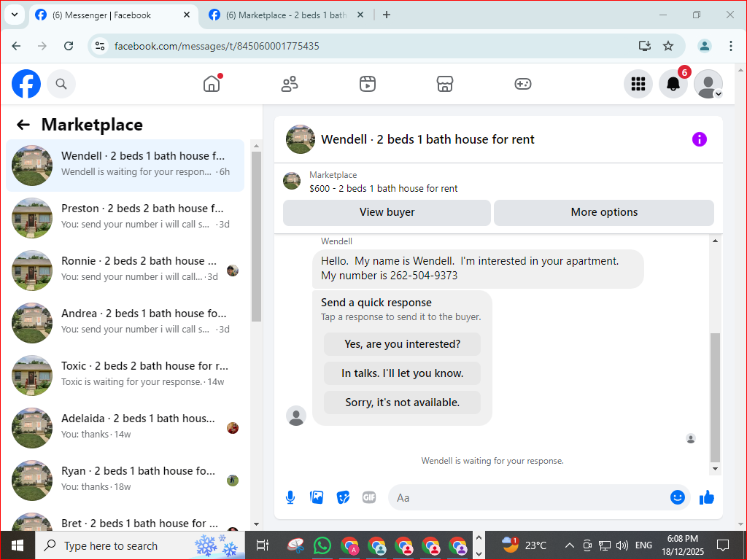Open the Adelaida 2 beds 1 bath conversation
Viewport: 747px width, 560px height.
[x=125, y=427]
